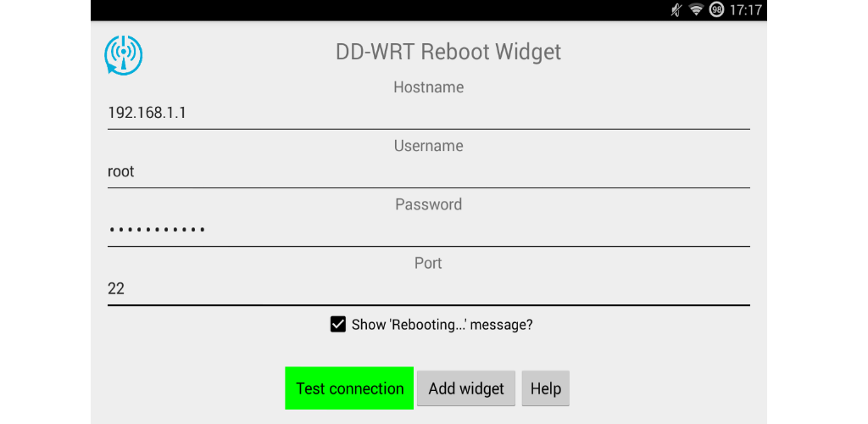Click the green Test connection button
This screenshot has height=424, width=868.
click(349, 388)
